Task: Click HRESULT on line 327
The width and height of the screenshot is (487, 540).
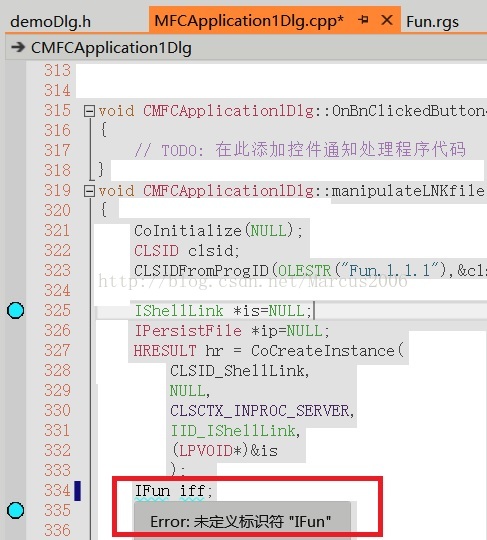Action: click(165, 351)
